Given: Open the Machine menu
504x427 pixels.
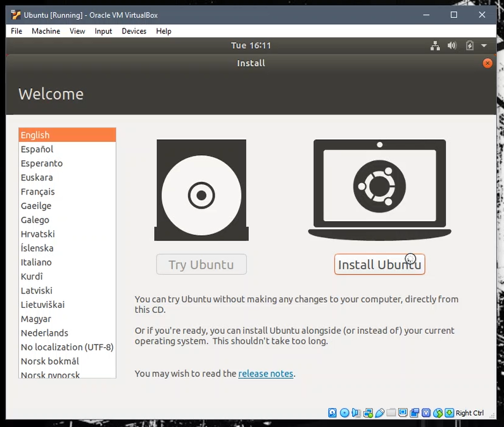Looking at the screenshot, I should coord(46,31).
